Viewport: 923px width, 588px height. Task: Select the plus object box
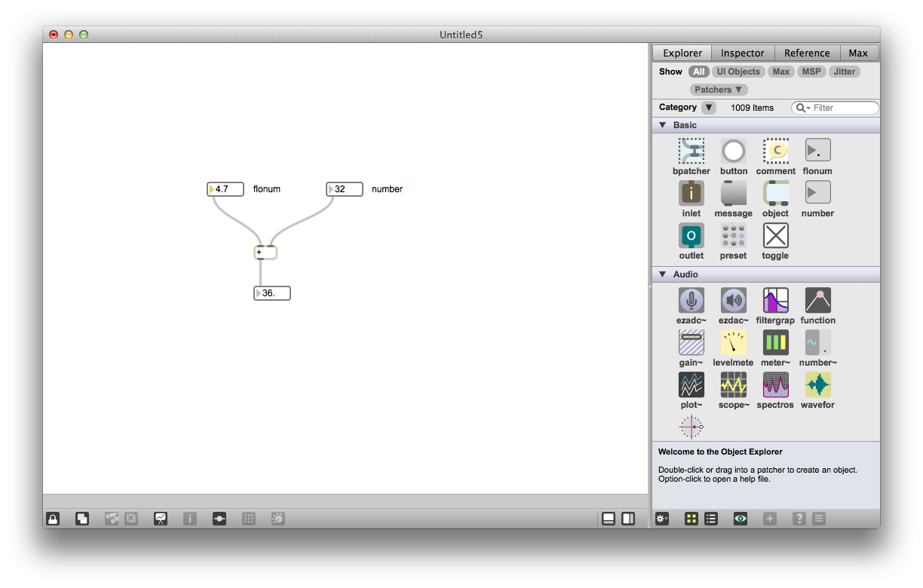click(x=265, y=253)
